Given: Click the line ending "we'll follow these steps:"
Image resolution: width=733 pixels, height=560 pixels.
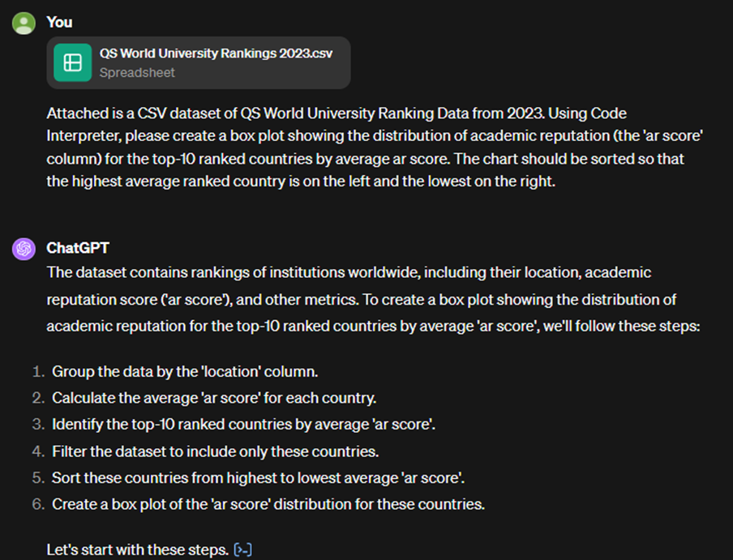Looking at the screenshot, I should pos(370,326).
